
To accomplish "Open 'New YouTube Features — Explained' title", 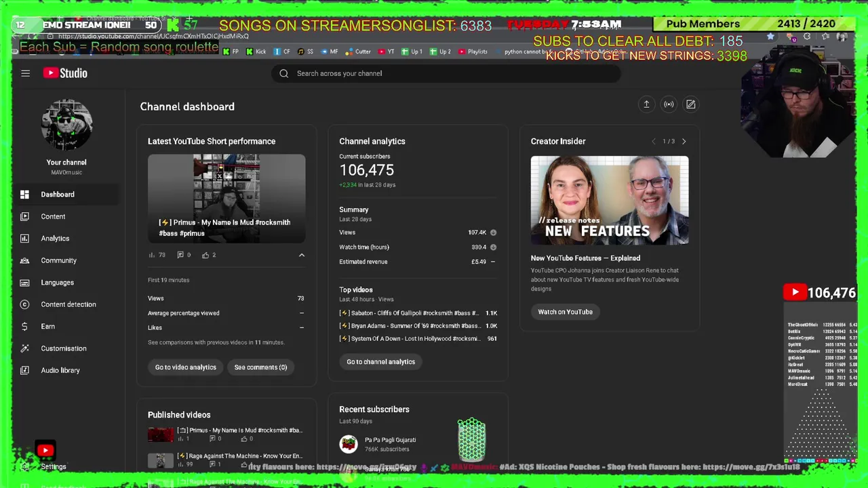I will tap(585, 258).
